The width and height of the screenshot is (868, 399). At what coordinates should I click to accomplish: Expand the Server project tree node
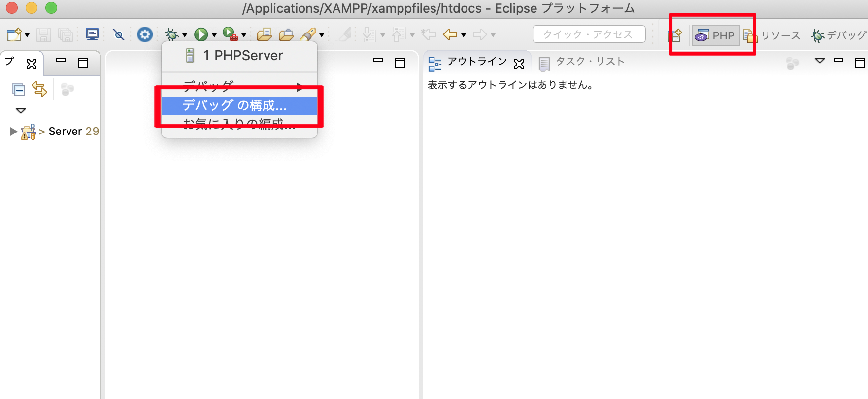(x=14, y=132)
